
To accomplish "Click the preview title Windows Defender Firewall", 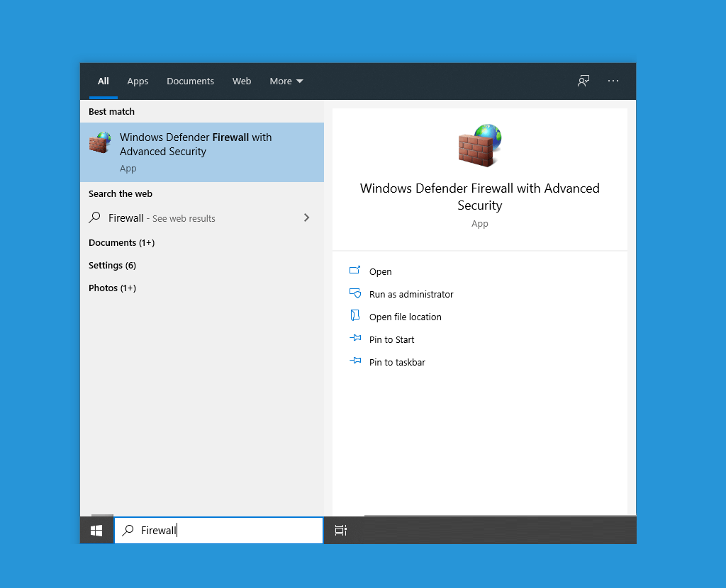I will 480,197.
